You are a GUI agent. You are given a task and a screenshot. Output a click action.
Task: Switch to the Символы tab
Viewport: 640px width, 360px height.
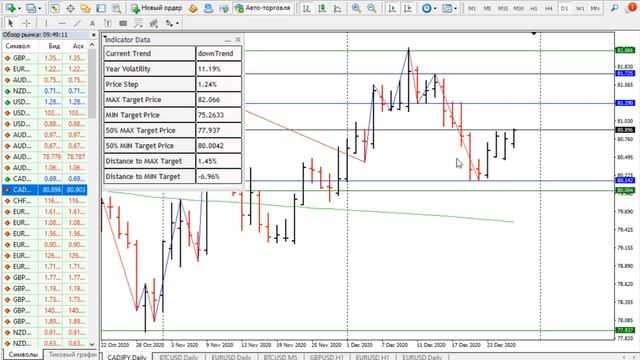point(23,355)
